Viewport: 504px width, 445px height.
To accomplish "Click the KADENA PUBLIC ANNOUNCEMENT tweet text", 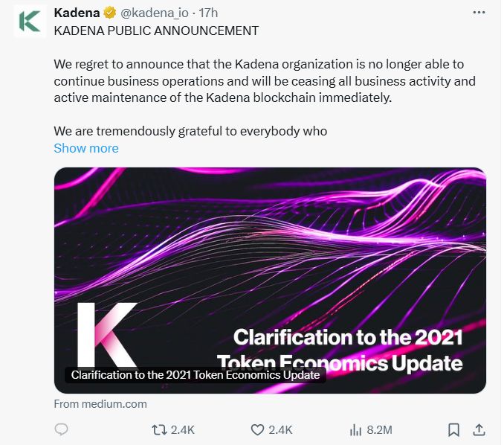I will pos(156,31).
